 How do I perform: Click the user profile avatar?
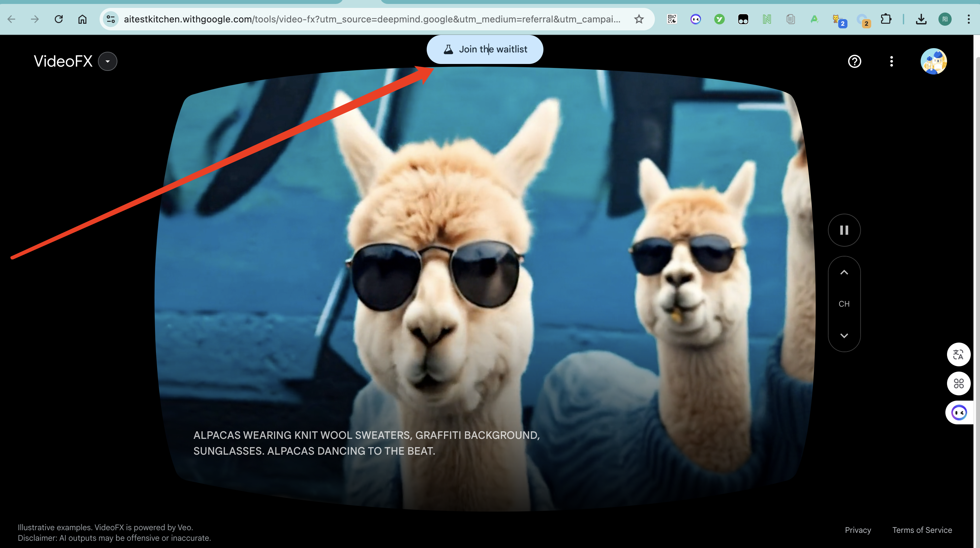[933, 61]
